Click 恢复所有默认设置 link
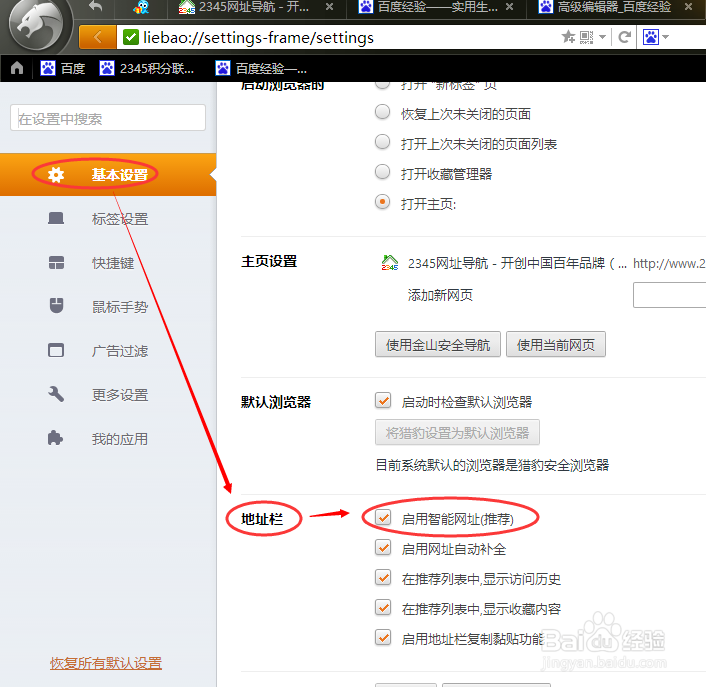 click(x=106, y=663)
